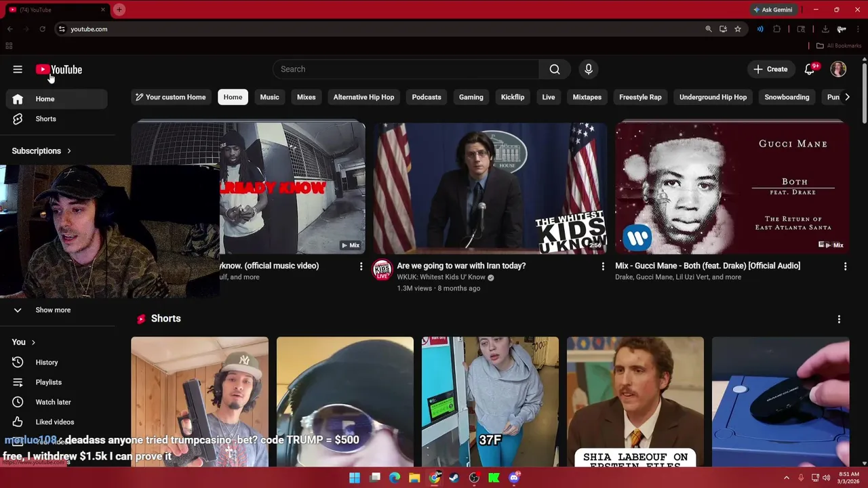868x488 pixels.
Task: Start voice search with the microphone
Action: (589, 69)
